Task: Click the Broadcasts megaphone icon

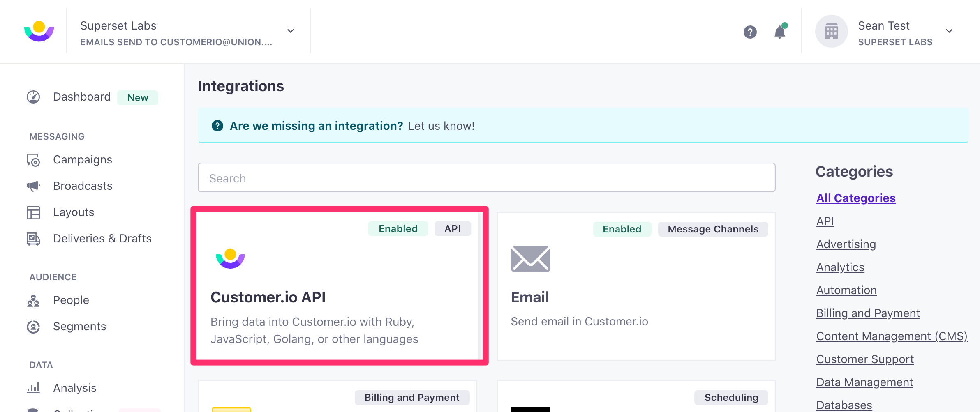Action: click(x=33, y=186)
